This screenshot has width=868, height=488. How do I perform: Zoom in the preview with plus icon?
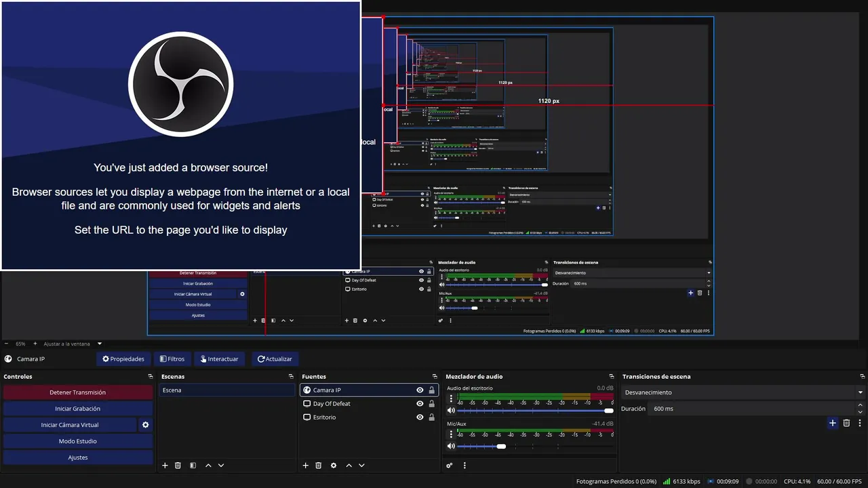35,344
